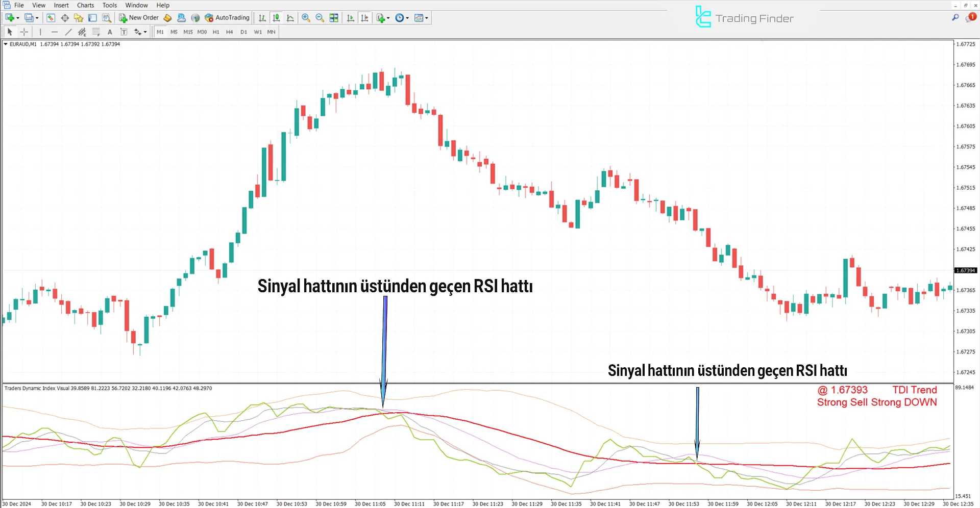Select the H4 timeframe
Screen dimensions: 980x508
click(x=230, y=32)
